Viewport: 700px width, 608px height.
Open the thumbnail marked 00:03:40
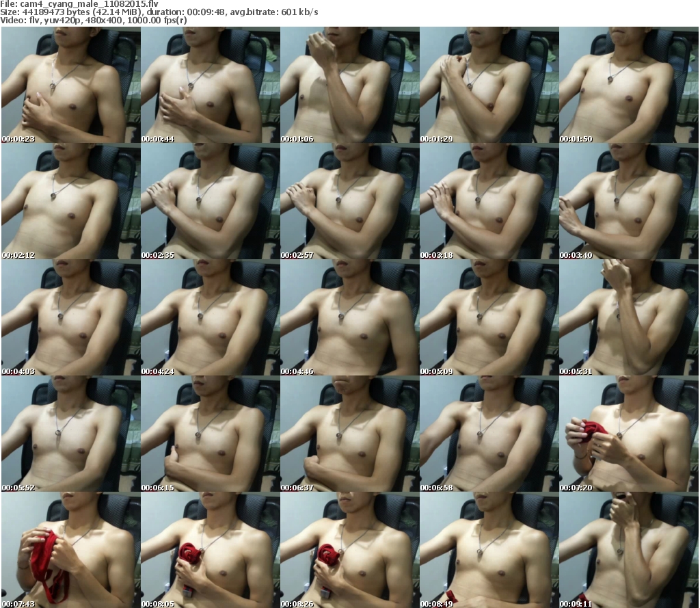(629, 201)
